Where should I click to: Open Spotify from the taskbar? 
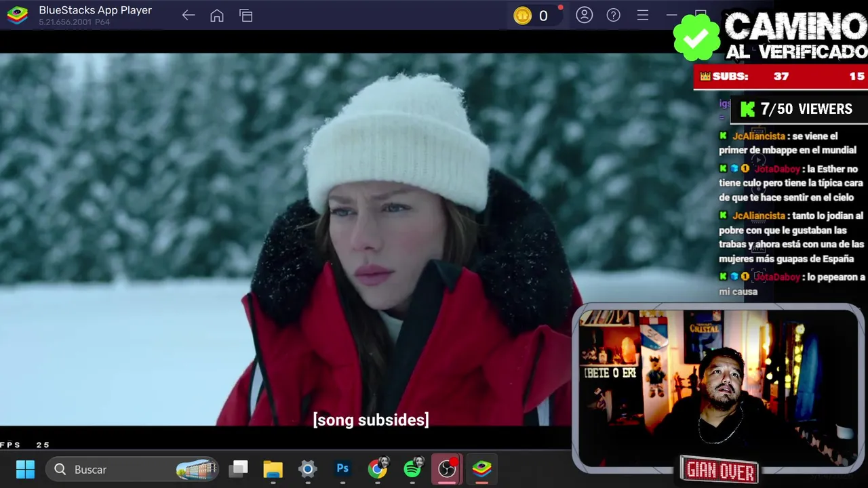click(412, 468)
